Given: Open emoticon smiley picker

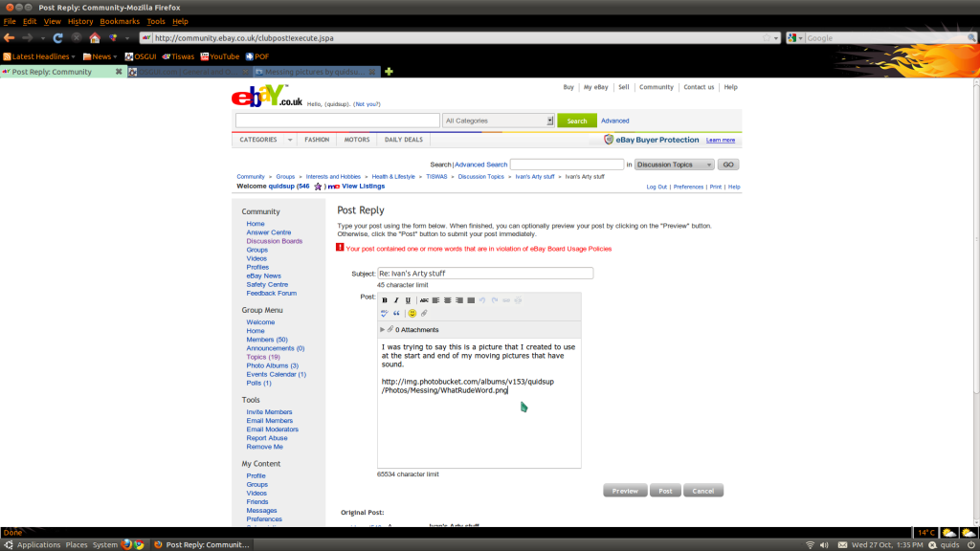Looking at the screenshot, I should 412,313.
